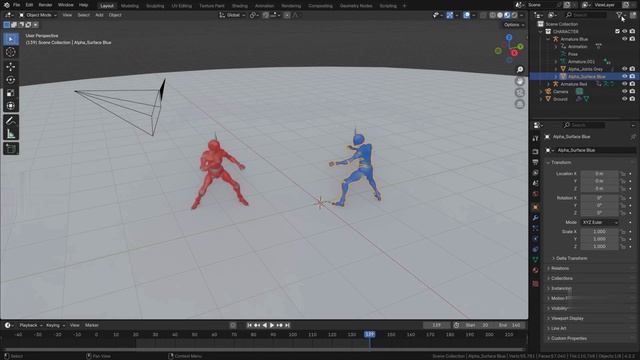Image resolution: width=640 pixels, height=360 pixels.
Task: Toggle render camera icon for Ground
Action: (632, 99)
